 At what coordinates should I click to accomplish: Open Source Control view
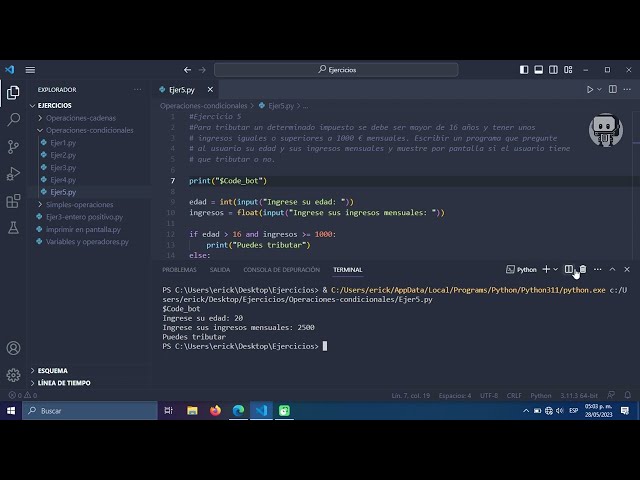[13, 147]
